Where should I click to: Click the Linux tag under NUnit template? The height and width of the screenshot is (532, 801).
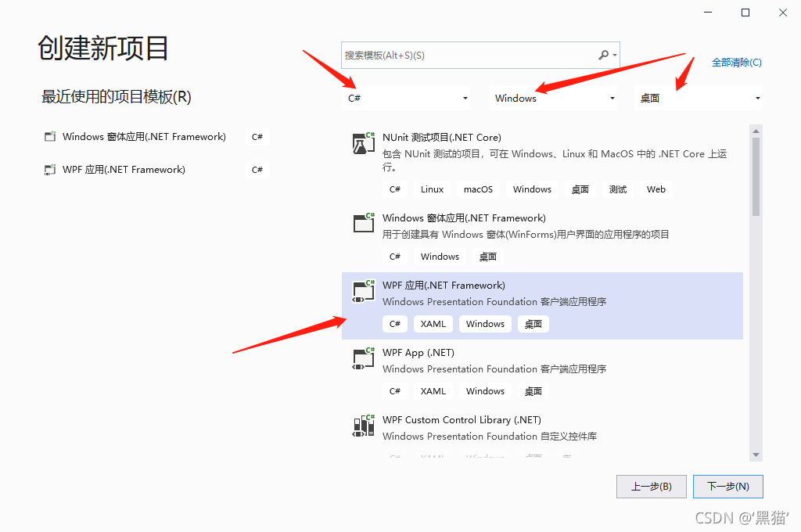coord(432,189)
